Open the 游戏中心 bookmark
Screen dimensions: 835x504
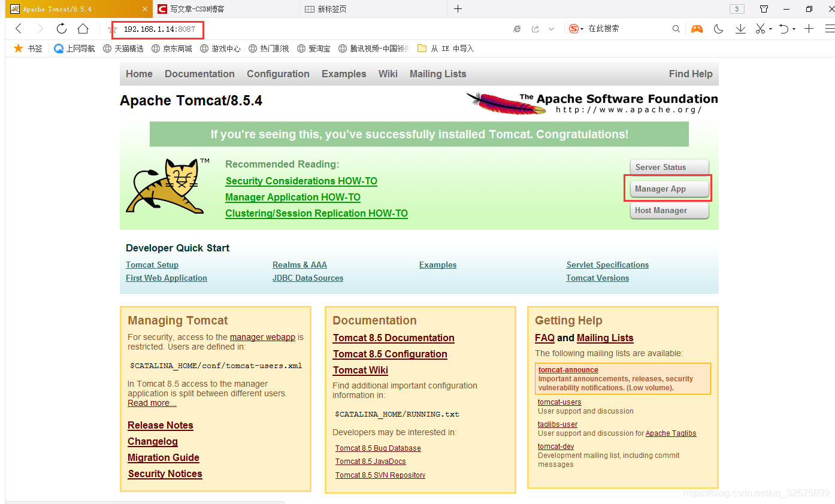220,48
